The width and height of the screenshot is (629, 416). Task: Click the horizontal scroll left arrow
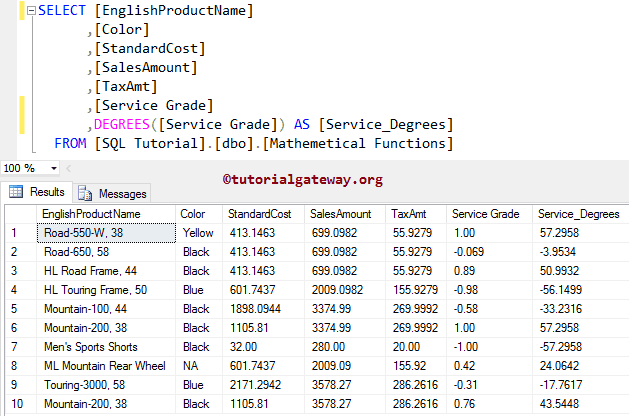(68, 168)
